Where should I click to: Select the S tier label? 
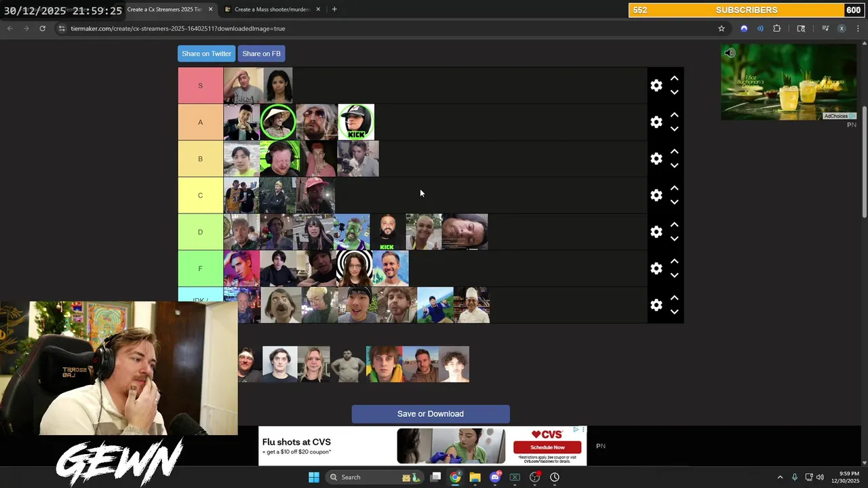[x=200, y=85]
